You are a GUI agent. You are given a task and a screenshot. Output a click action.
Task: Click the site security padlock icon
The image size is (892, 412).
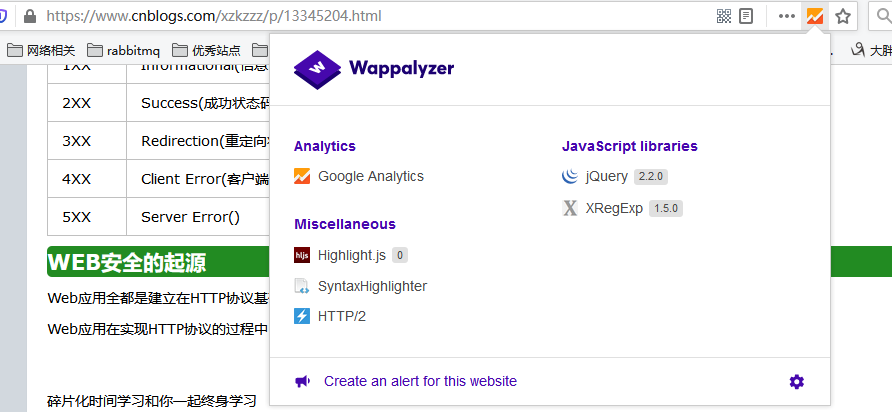(x=29, y=16)
